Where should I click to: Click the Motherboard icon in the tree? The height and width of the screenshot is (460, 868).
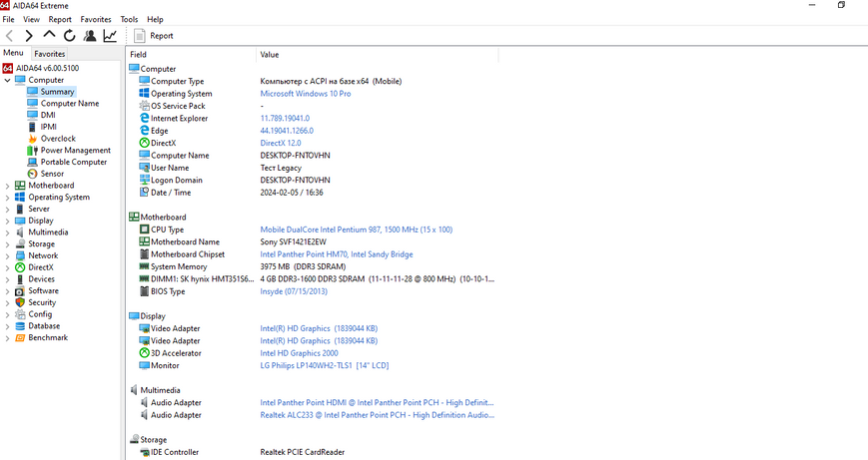[x=20, y=186]
